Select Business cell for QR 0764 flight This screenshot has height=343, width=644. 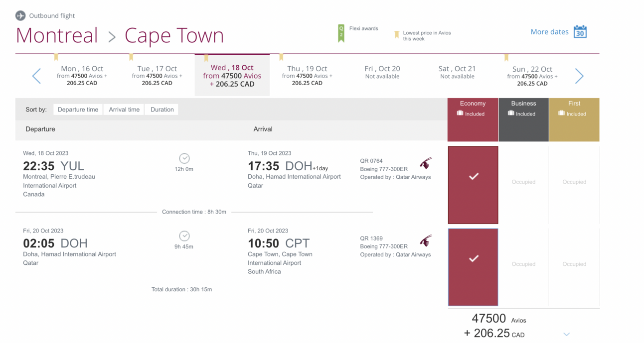pyautogui.click(x=523, y=182)
